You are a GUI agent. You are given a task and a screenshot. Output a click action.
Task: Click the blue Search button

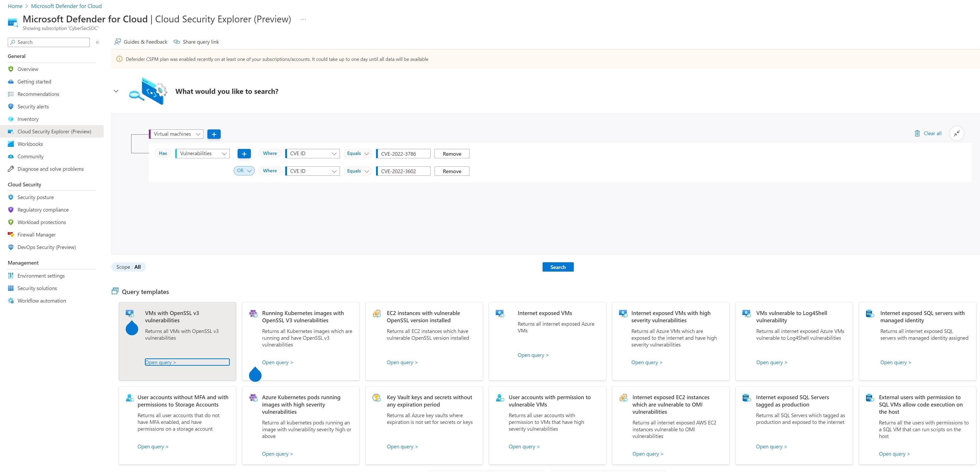click(x=558, y=267)
